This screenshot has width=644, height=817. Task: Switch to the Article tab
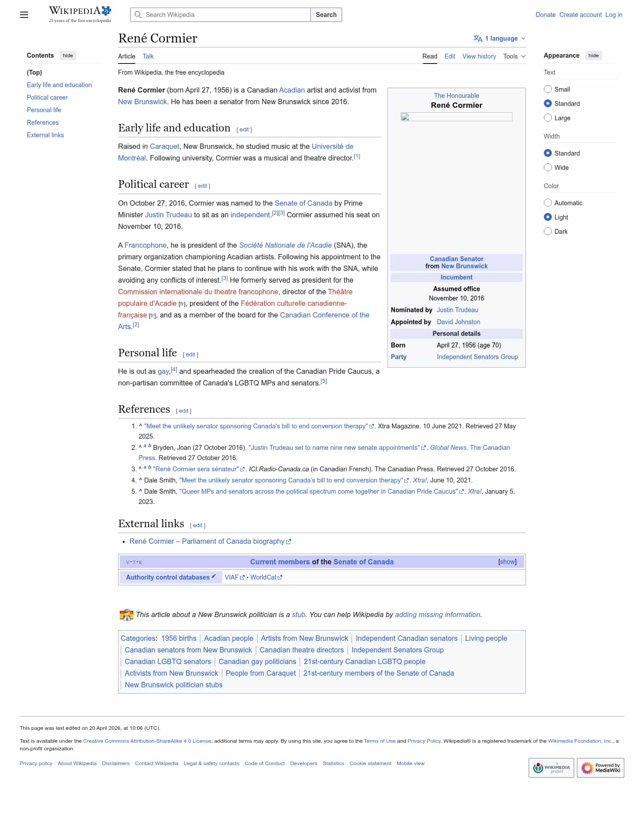[127, 56]
